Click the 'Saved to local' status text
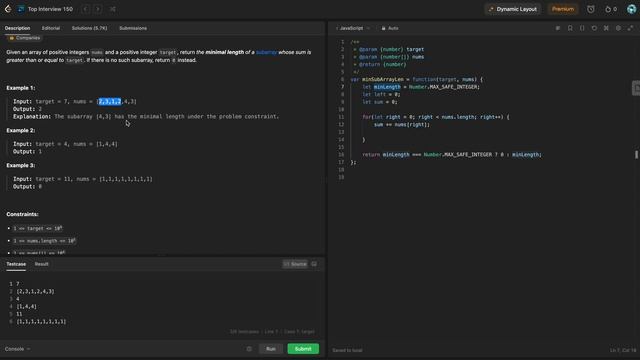Screen dimensions: 640x360 347,350
